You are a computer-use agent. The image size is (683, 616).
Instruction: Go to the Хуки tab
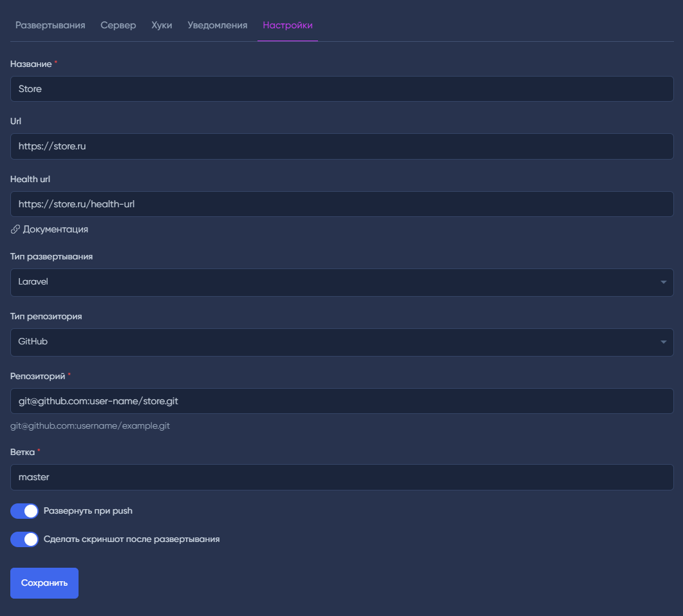point(162,25)
